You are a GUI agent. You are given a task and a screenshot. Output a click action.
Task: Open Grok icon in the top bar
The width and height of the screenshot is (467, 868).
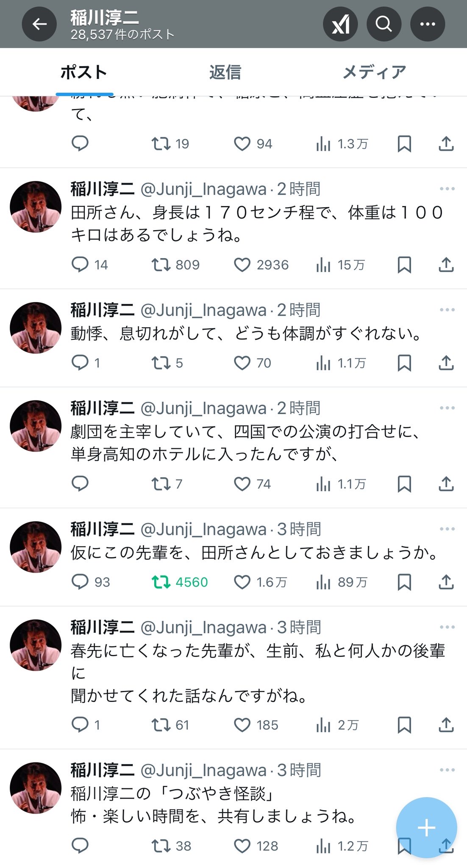tap(340, 24)
